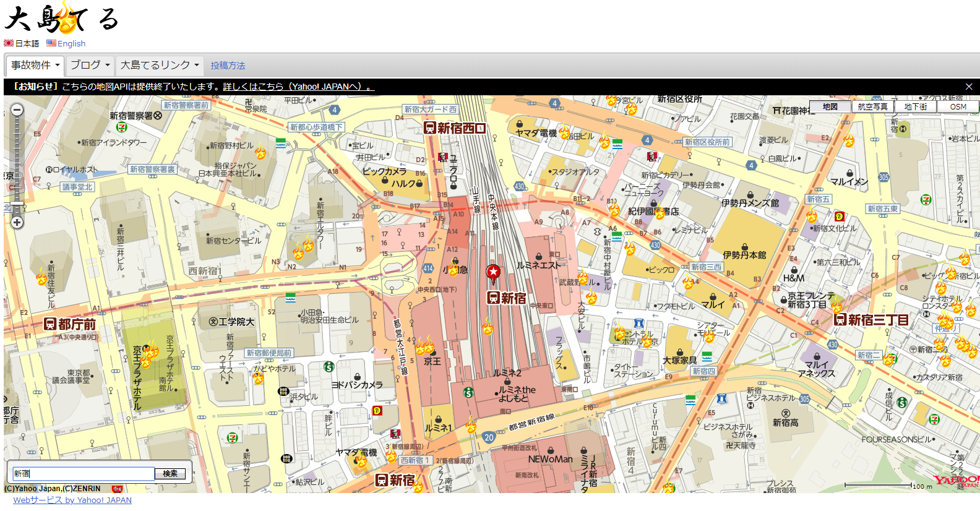This screenshot has width=980, height=511.
Task: Switch language to 日本語
Action: [x=27, y=43]
